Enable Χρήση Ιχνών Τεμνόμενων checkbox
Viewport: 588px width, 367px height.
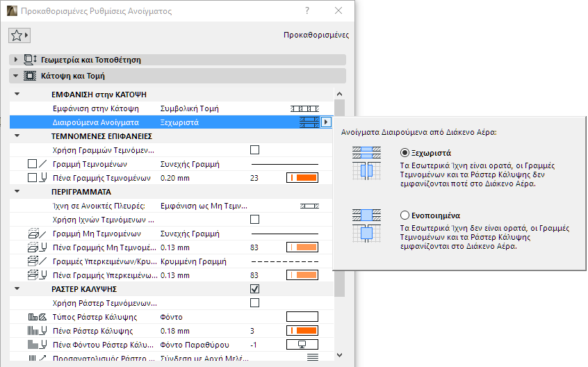[x=254, y=220]
